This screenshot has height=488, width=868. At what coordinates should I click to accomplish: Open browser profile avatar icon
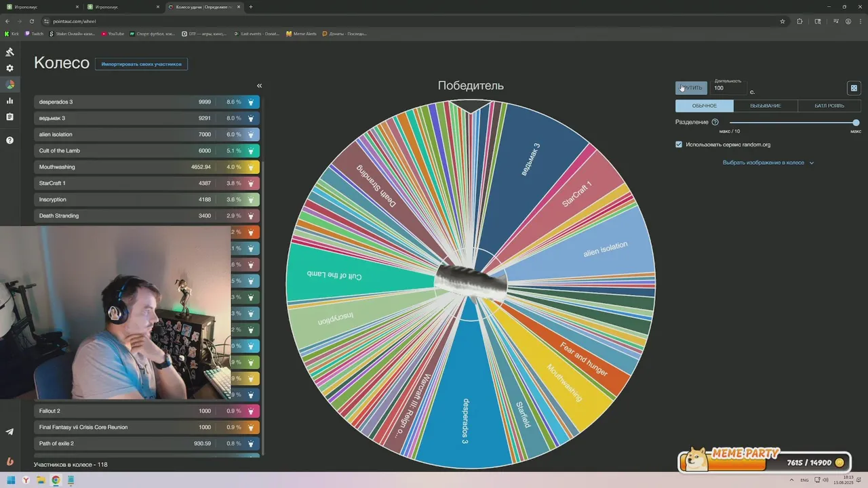848,21
